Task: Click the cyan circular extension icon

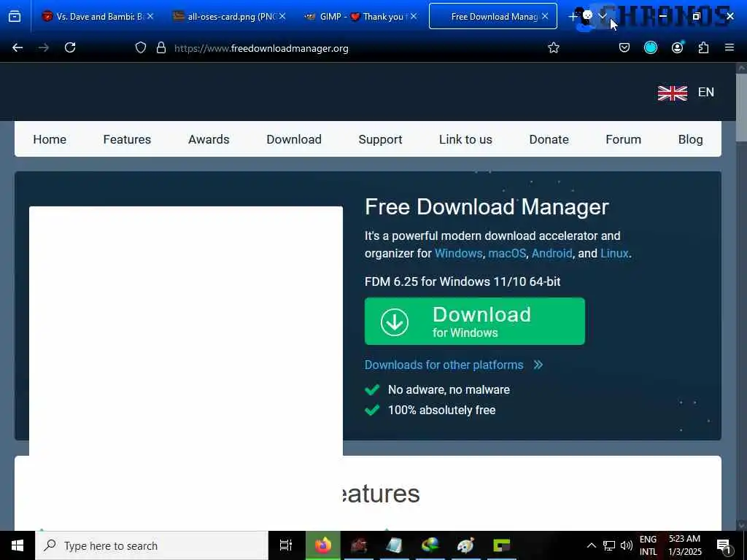Action: (650, 47)
